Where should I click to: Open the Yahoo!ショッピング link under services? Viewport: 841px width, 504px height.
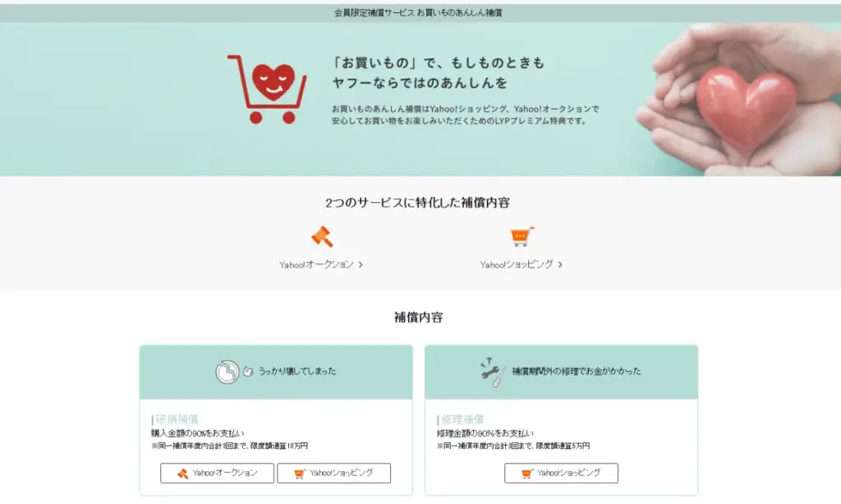pos(517,264)
